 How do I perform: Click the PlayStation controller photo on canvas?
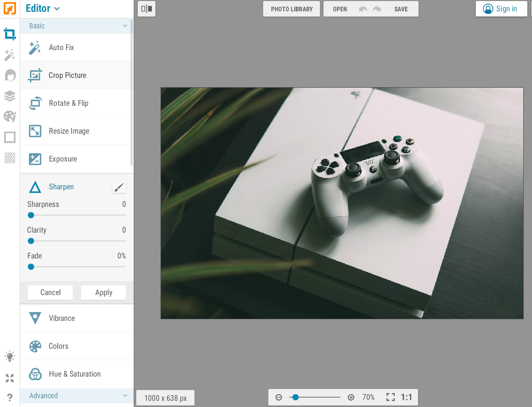[342, 203]
